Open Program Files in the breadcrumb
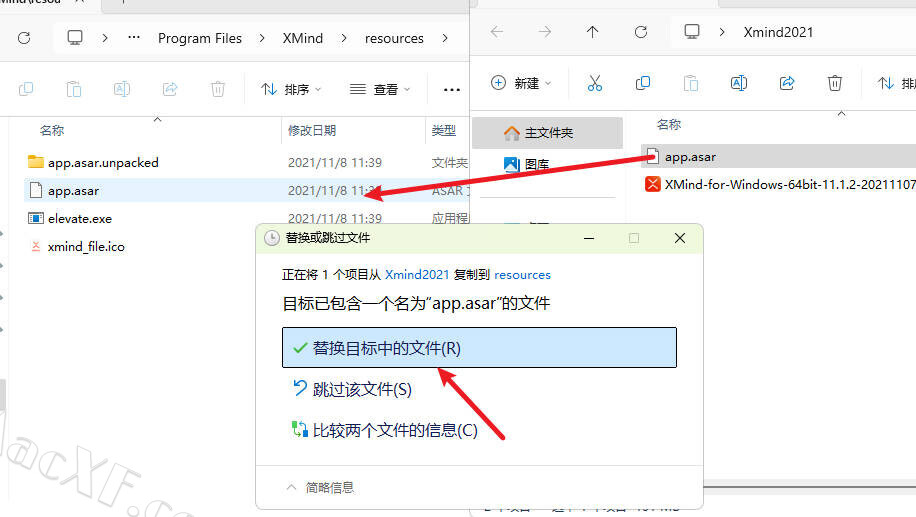Viewport: 916px width, 517px height. (200, 38)
